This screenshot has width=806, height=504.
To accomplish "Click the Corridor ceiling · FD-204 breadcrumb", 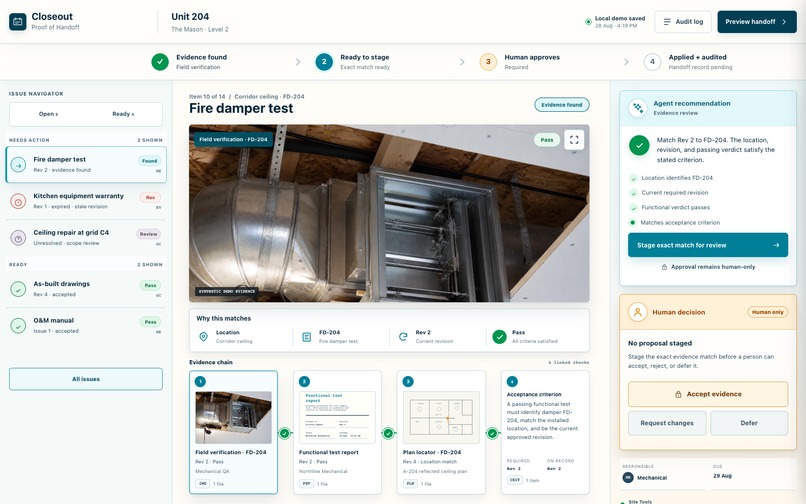I will 269,97.
